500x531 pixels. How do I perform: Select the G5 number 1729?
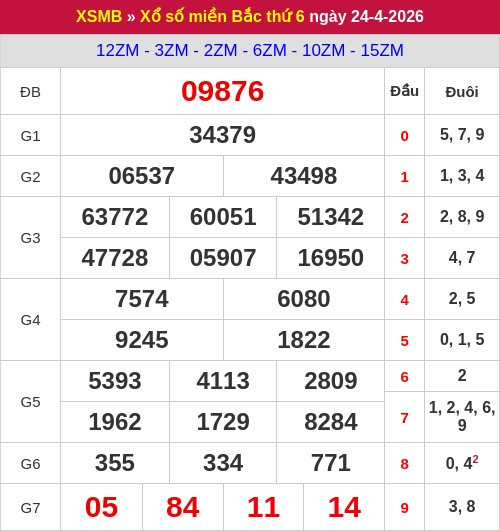(x=223, y=422)
